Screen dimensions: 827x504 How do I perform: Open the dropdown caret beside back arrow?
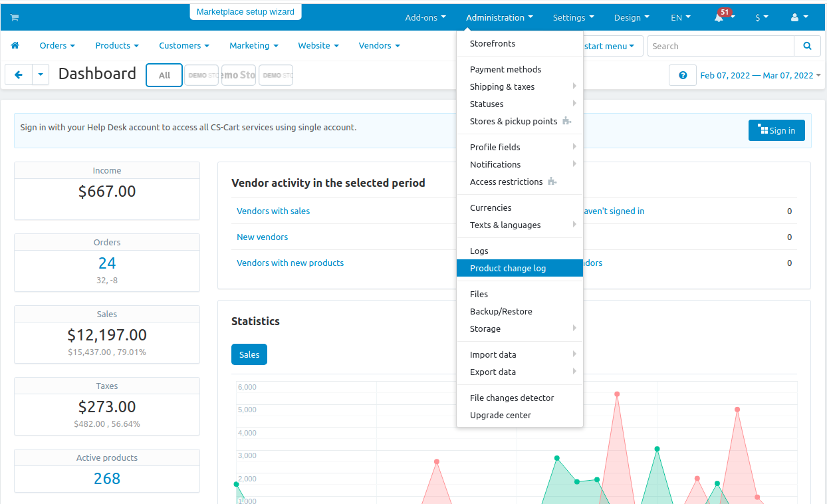coord(41,75)
